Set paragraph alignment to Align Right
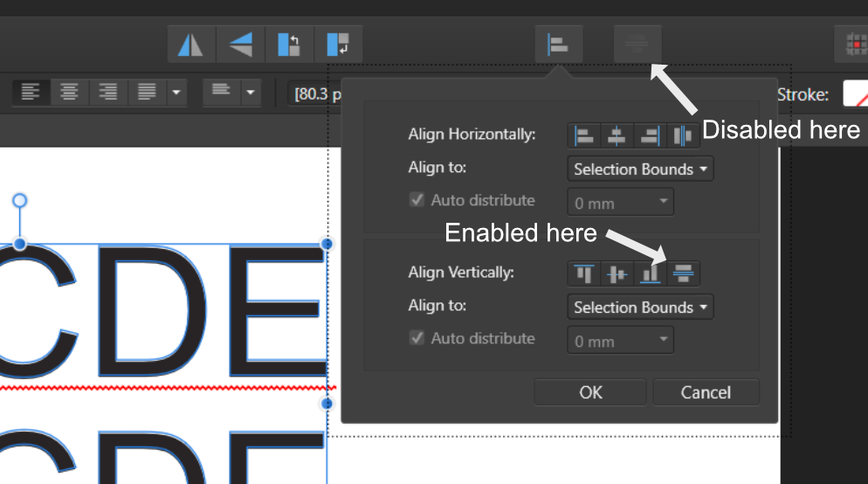Image resolution: width=868 pixels, height=484 pixels. [108, 92]
